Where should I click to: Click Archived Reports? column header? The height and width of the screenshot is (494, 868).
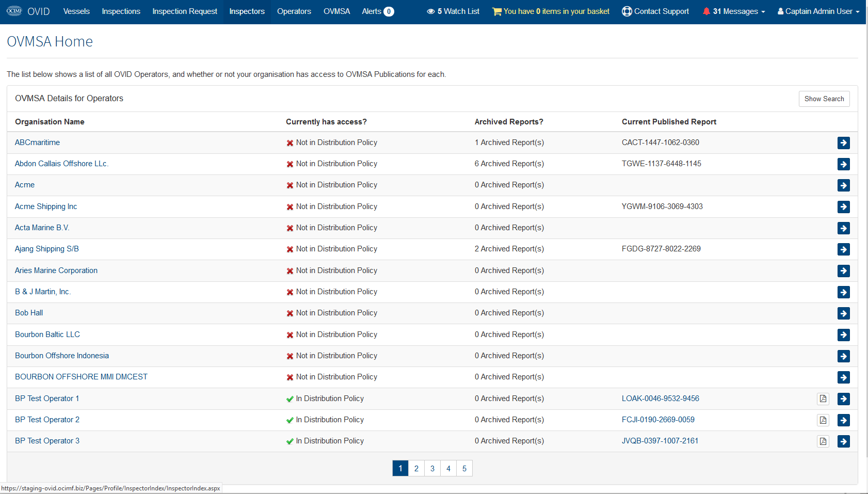pyautogui.click(x=509, y=122)
